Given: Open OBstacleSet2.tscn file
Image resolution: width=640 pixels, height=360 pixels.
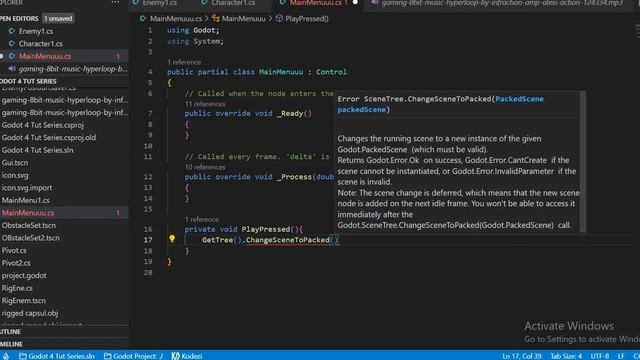Looking at the screenshot, I should point(31,238).
